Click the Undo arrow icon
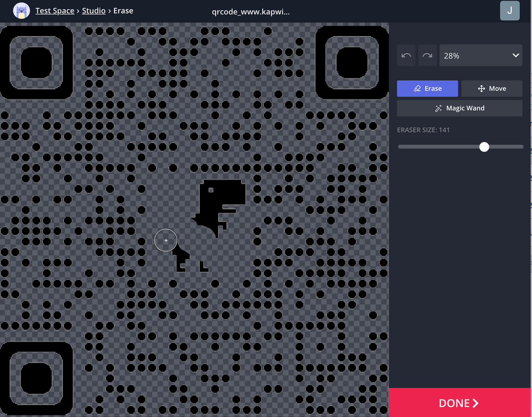The height and width of the screenshot is (417, 532). pos(406,55)
